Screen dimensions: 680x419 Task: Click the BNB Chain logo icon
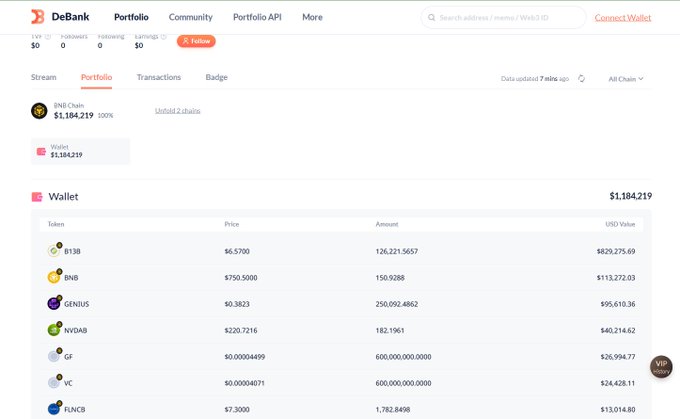[x=39, y=111]
